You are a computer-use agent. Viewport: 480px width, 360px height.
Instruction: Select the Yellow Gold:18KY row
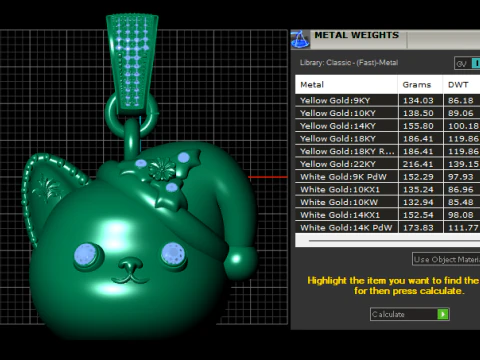pyautogui.click(x=387, y=138)
